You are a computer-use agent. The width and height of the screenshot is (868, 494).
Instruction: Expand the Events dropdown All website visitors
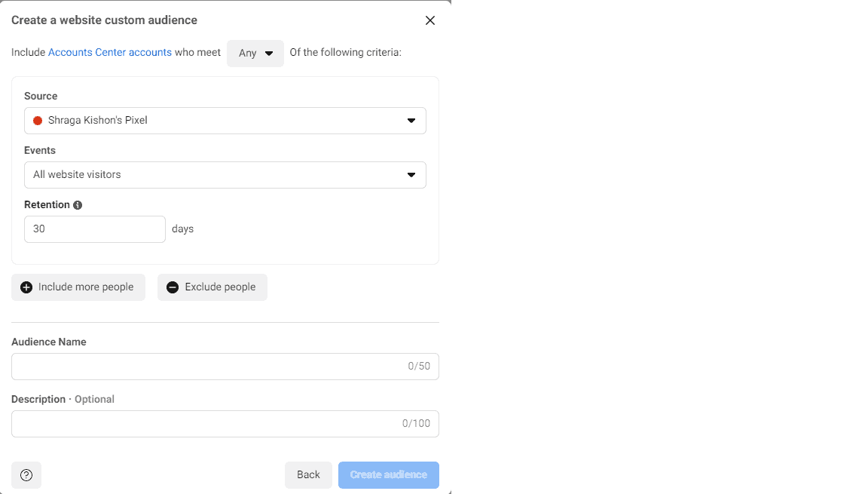[225, 175]
